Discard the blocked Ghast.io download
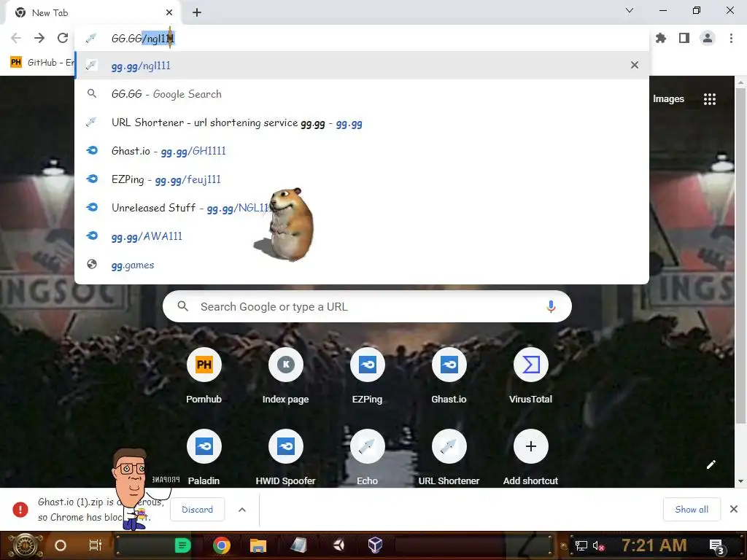The width and height of the screenshot is (747, 560). click(197, 510)
